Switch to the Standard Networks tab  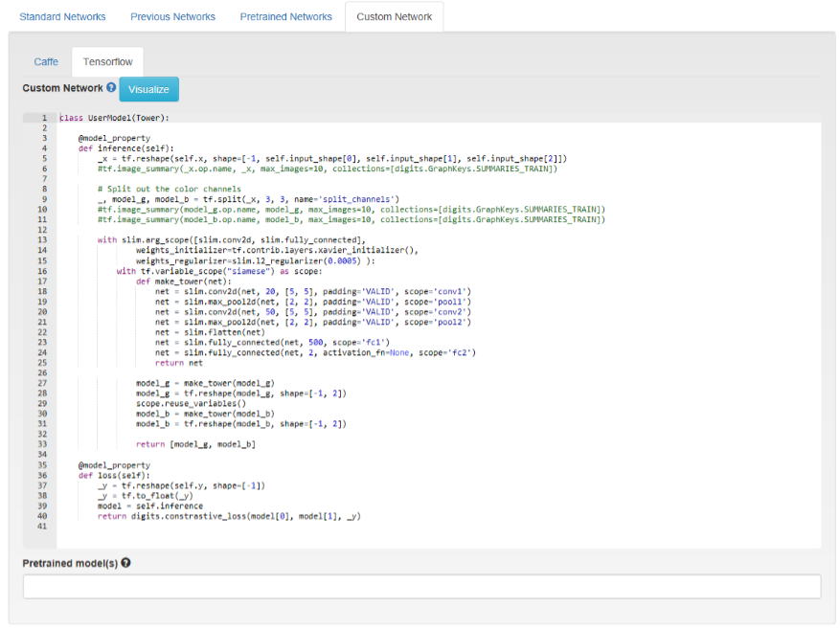tap(62, 17)
